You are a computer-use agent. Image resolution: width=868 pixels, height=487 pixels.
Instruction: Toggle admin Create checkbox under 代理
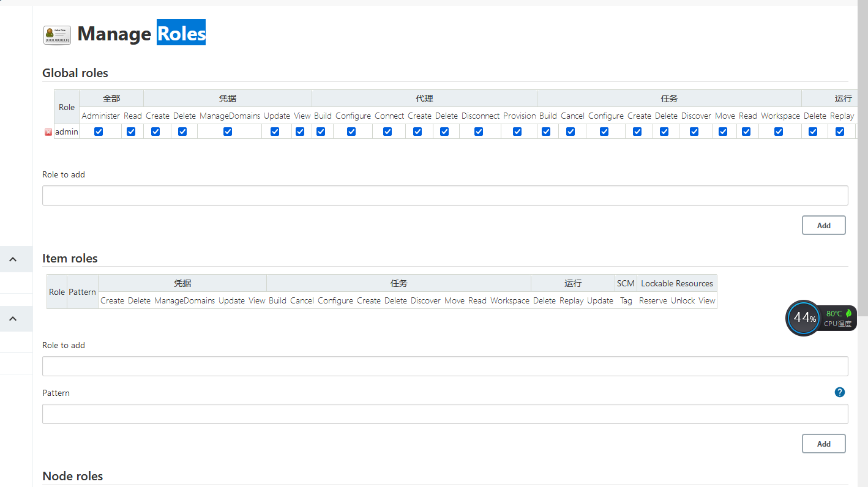coord(417,132)
